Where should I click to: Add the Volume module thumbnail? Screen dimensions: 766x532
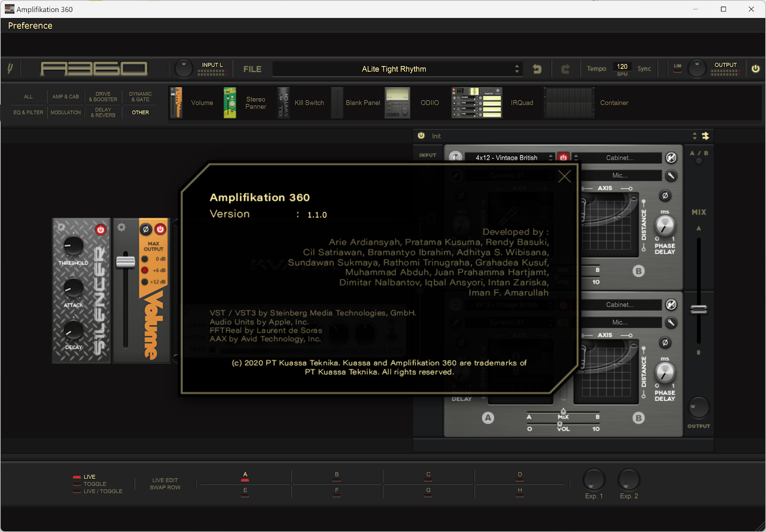[177, 102]
